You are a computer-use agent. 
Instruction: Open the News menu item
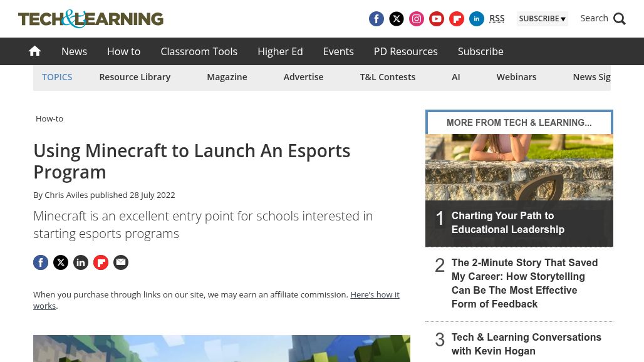[x=74, y=51]
